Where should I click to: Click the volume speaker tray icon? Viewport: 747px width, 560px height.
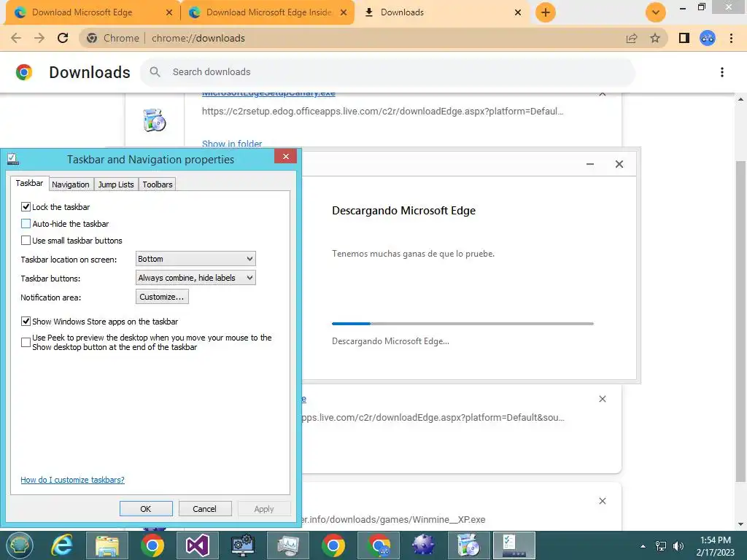[x=678, y=546]
